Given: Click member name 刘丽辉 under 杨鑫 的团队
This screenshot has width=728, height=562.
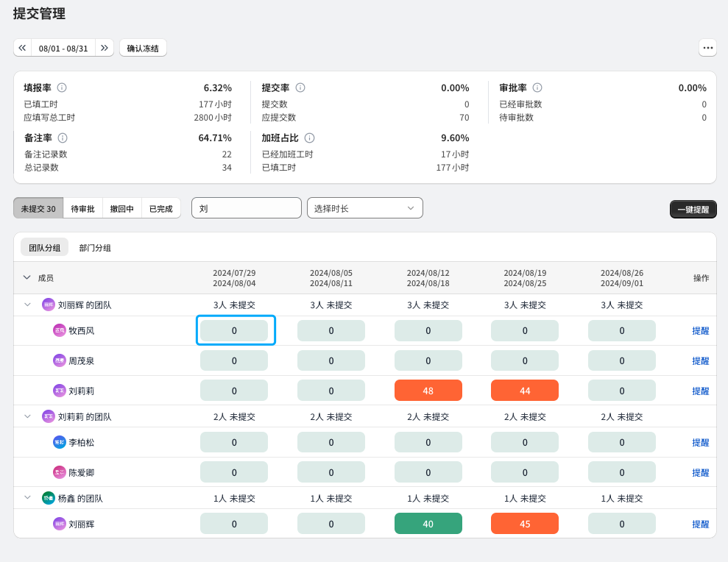Looking at the screenshot, I should tap(81, 524).
